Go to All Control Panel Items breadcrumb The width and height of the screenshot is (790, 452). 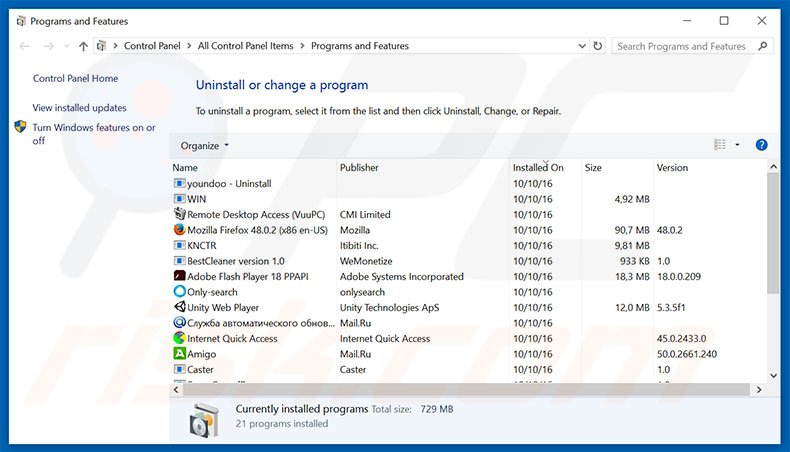coord(245,46)
